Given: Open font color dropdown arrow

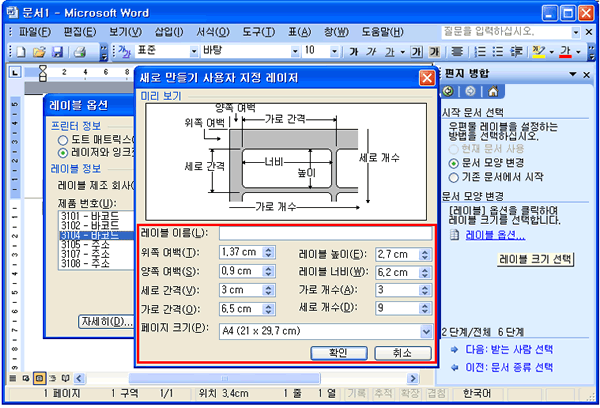Looking at the screenshot, I should click(x=578, y=52).
